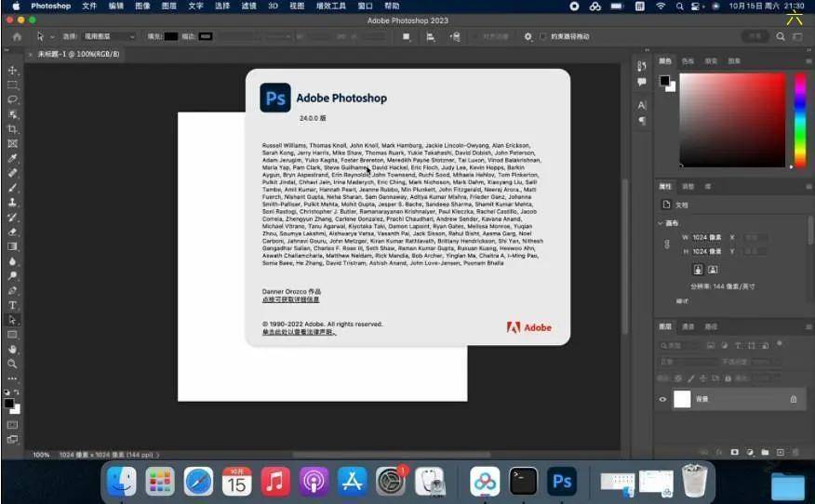Select the Gradient tool
The height and width of the screenshot is (504, 815).
[12, 246]
